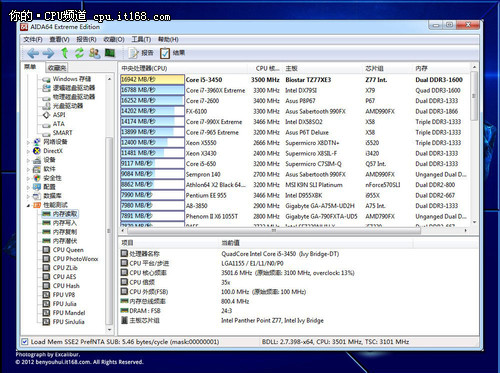Switch to the 收藏夹 tab
This screenshot has height=373, width=500.
pos(57,68)
